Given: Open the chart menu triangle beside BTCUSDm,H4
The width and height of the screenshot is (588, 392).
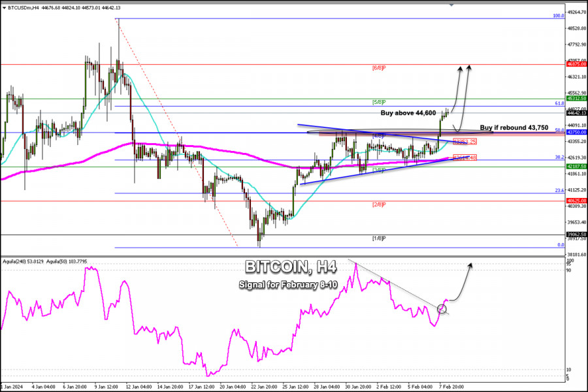Looking at the screenshot, I should point(4,7).
